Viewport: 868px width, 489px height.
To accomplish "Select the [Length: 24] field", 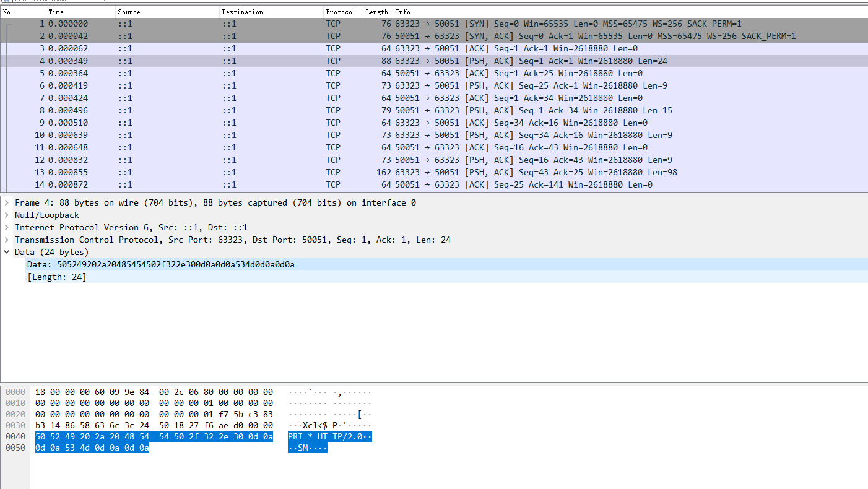I will pos(58,277).
